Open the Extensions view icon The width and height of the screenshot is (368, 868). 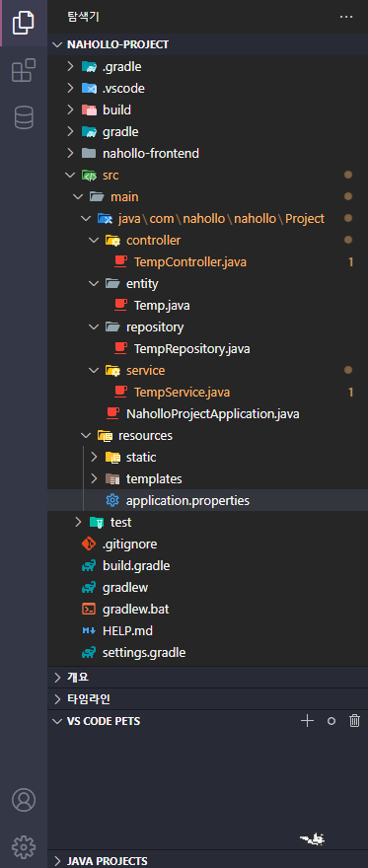24,70
